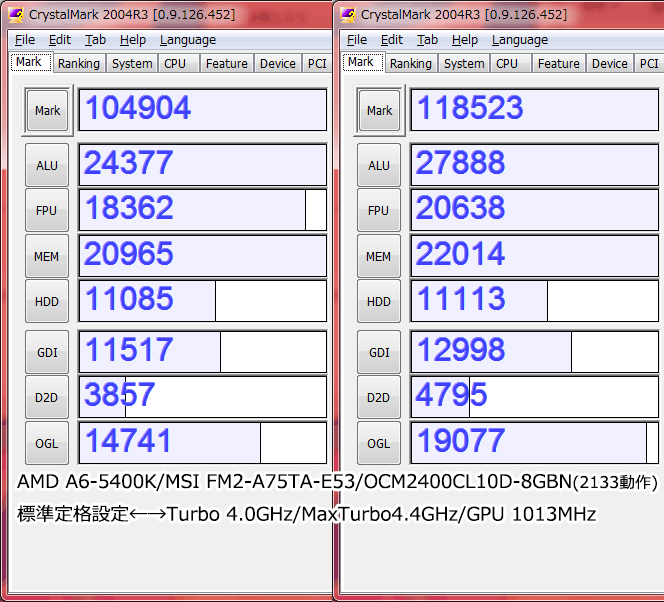Open Tab menu in left window

click(95, 40)
